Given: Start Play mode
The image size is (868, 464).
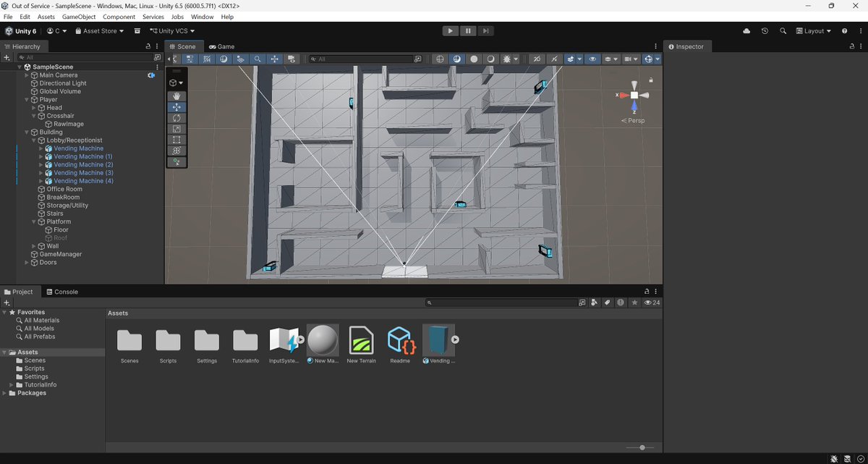Looking at the screenshot, I should 450,31.
